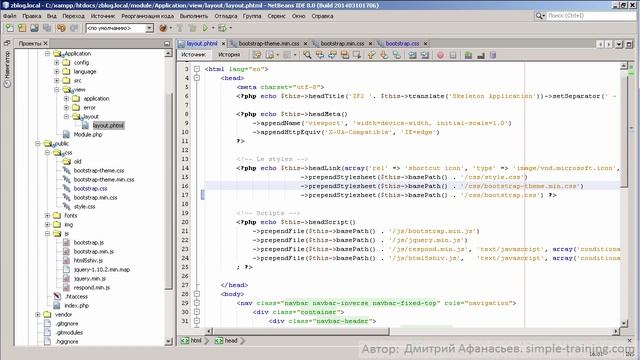Click the html breadcrumb in bottom bar
Viewport: 640px width, 360px height.
pyautogui.click(x=191, y=340)
